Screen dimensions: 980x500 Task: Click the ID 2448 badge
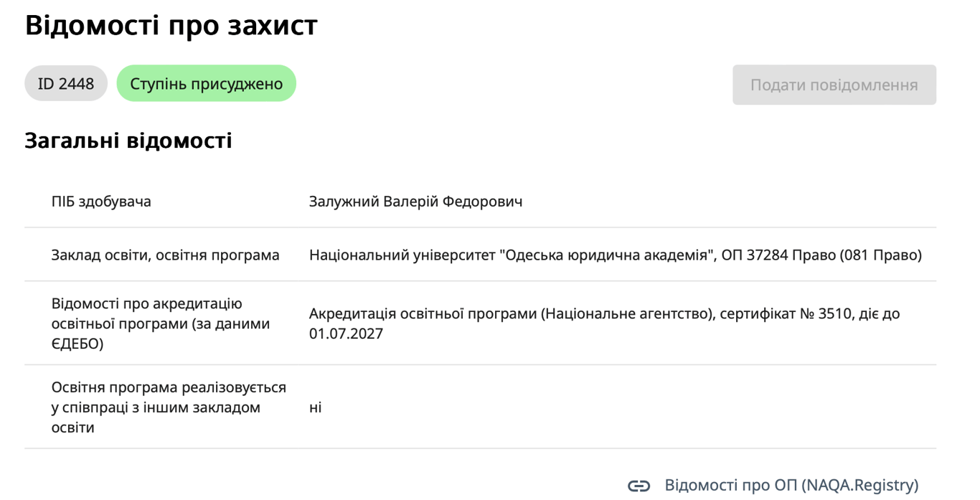coord(66,84)
